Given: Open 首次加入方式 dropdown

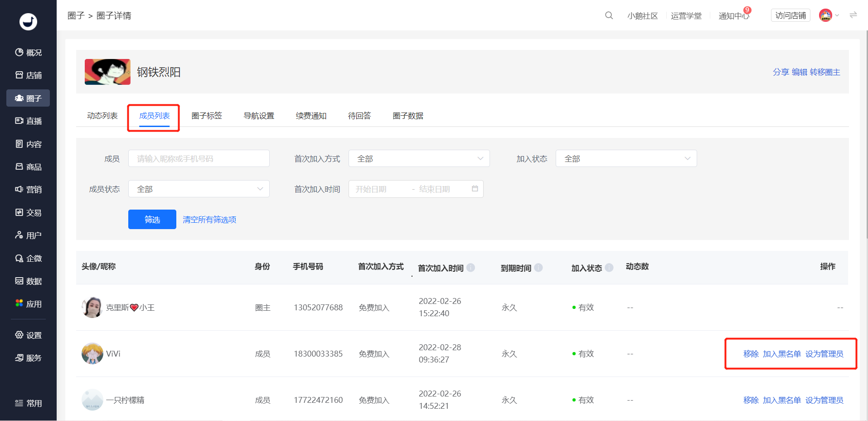Looking at the screenshot, I should point(419,158).
